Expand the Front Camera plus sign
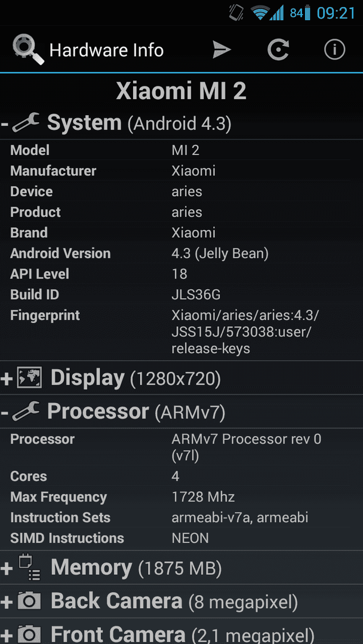This screenshot has width=363, height=644. coord(7,636)
